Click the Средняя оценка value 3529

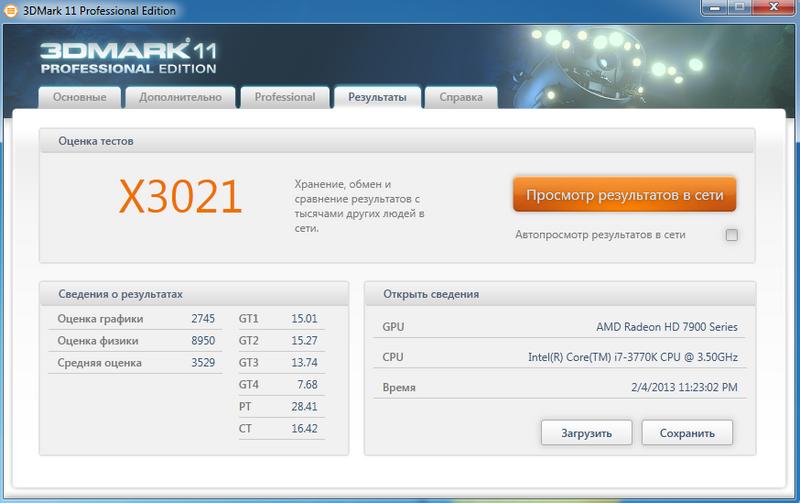pyautogui.click(x=203, y=363)
